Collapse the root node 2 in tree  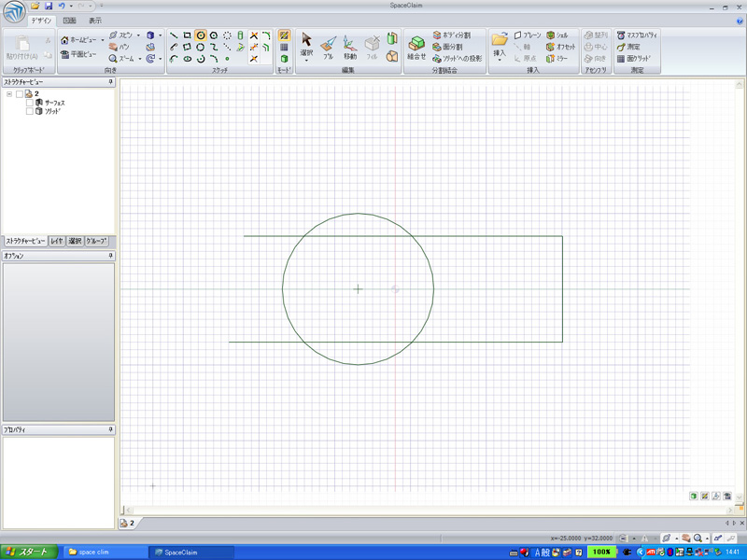pos(8,93)
